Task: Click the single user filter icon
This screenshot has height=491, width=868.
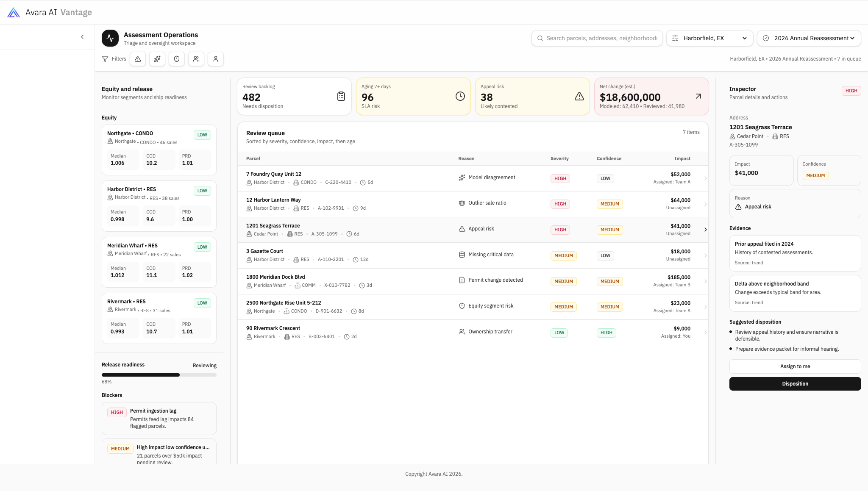Action: tap(216, 59)
